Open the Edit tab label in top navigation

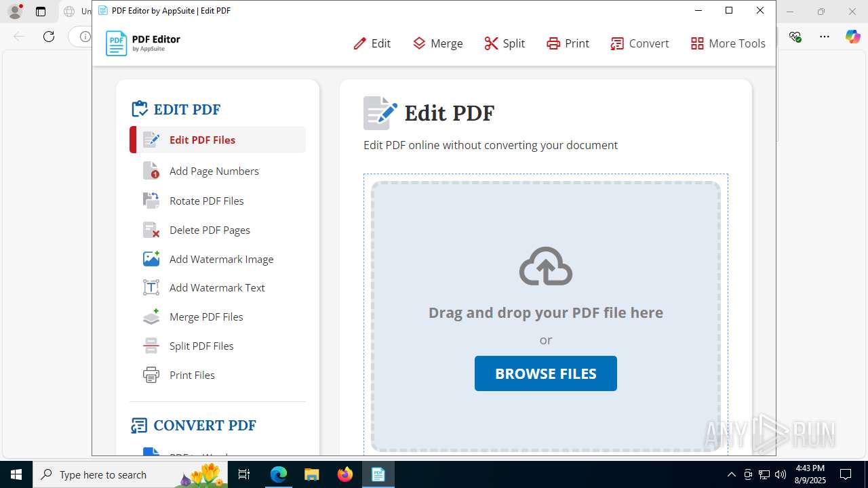[381, 43]
